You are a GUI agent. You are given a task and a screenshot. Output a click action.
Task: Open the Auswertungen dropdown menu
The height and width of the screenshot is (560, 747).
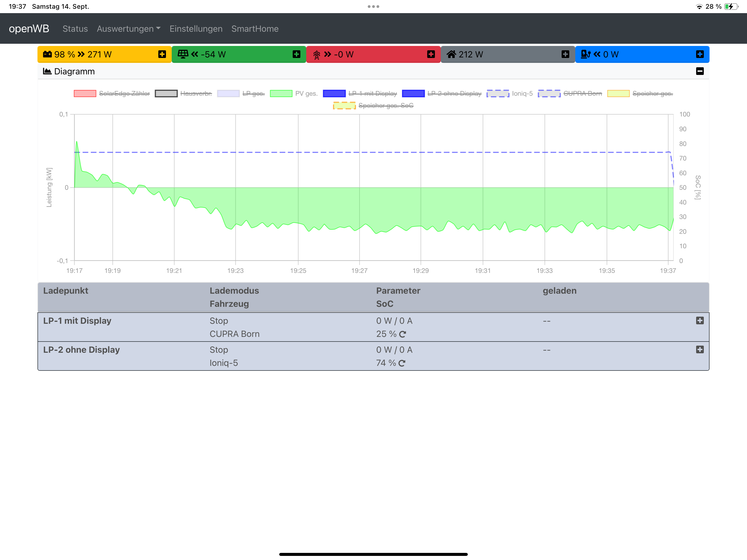coord(128,29)
